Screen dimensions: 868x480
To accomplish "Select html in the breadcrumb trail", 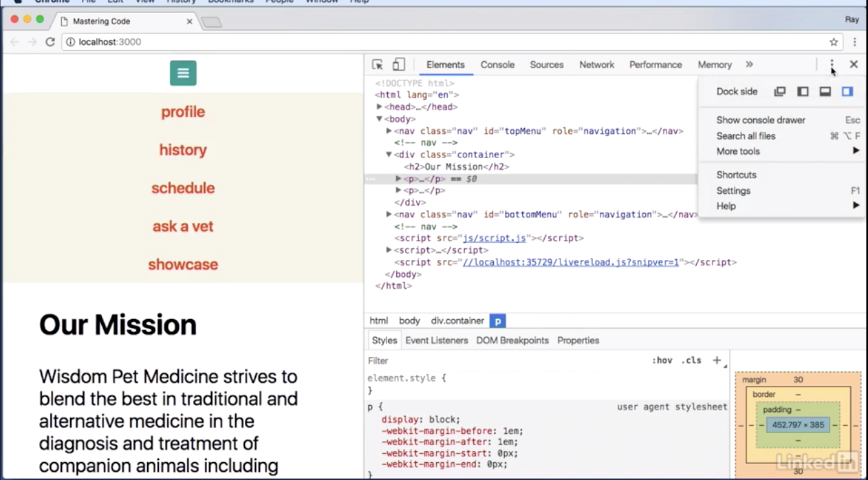I will tap(379, 320).
